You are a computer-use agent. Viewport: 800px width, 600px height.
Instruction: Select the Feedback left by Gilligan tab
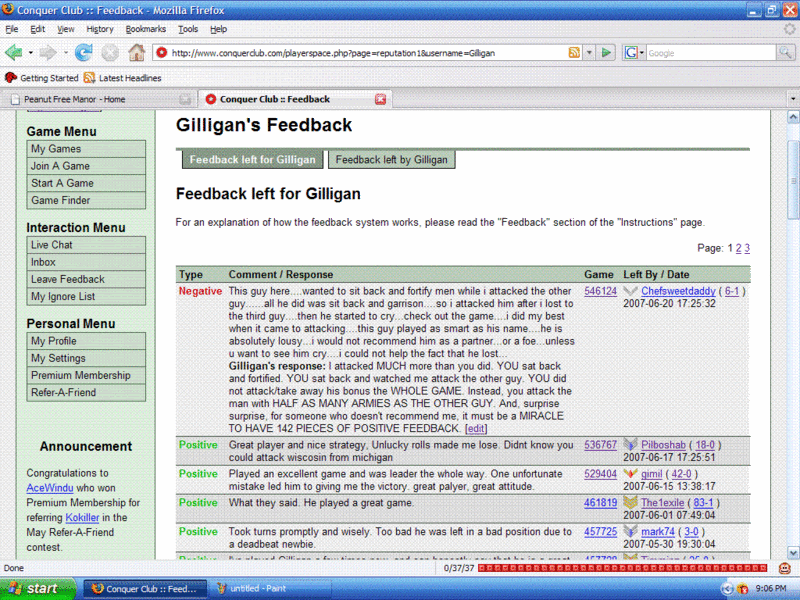(x=391, y=160)
